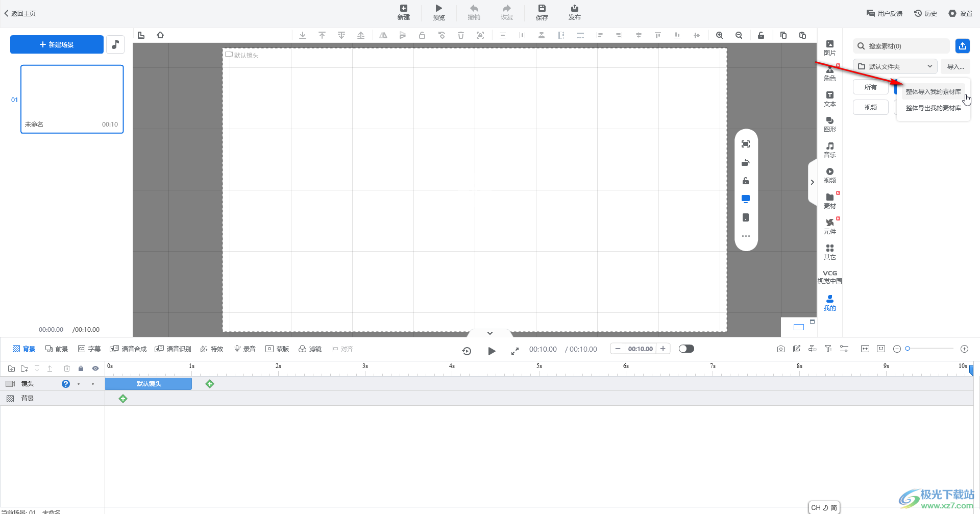Toggle timeline layers visibility eye icon
The height and width of the screenshot is (514, 980).
[x=95, y=368]
